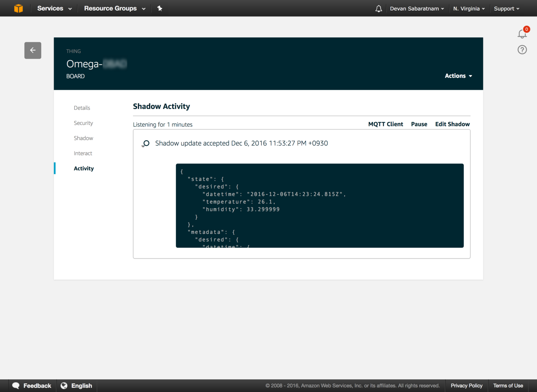Click the Feedback speech bubble icon

[x=16, y=386]
